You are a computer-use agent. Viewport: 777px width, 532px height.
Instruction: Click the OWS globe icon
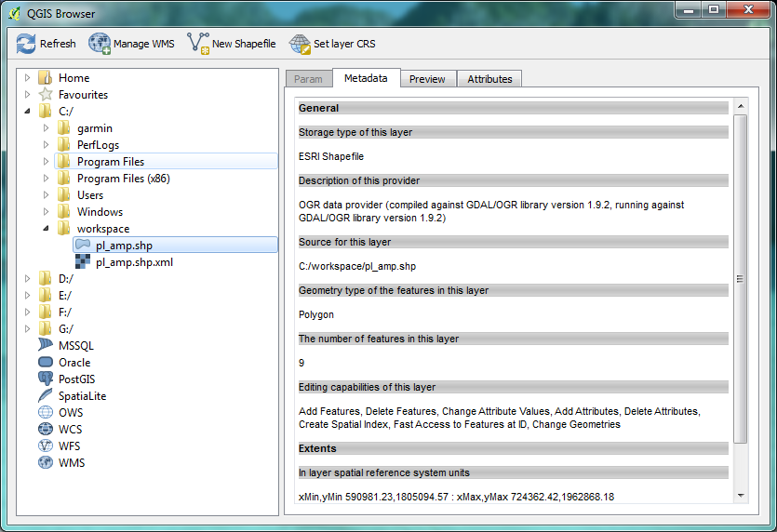(x=45, y=412)
